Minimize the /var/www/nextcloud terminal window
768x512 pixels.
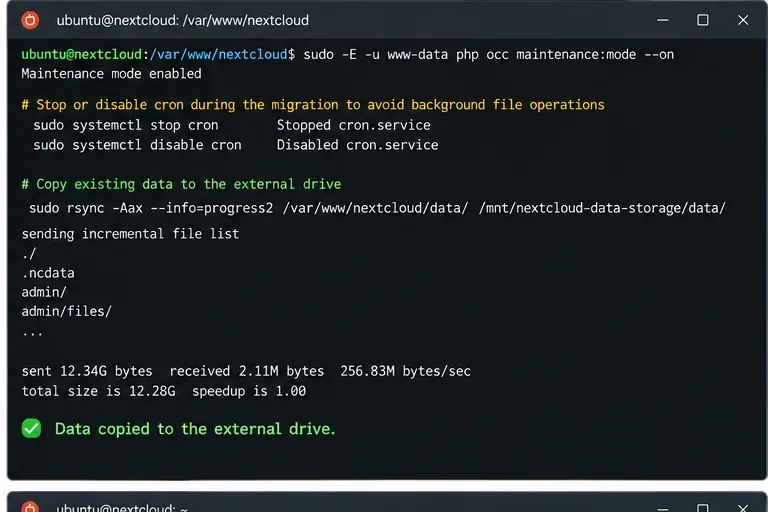tap(663, 20)
